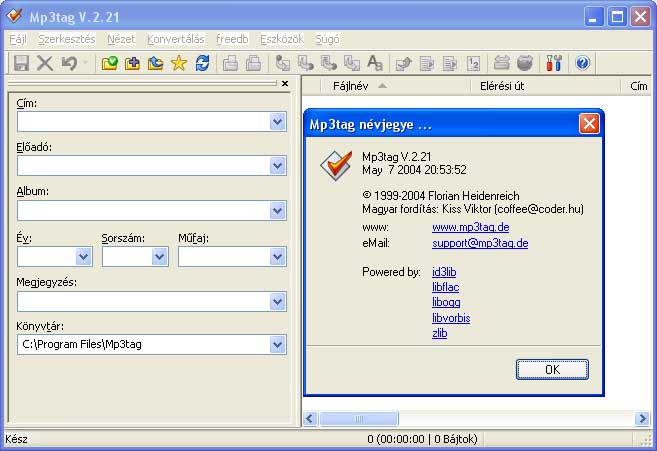Screen dimensions: 657x451
Task: Close the tag panel with small x button
Action: 285,84
